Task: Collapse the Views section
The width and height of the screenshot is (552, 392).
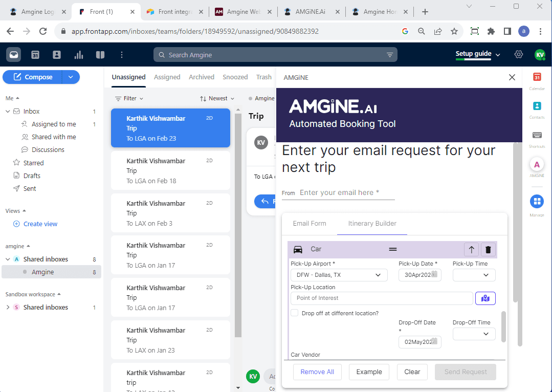Action: point(16,211)
